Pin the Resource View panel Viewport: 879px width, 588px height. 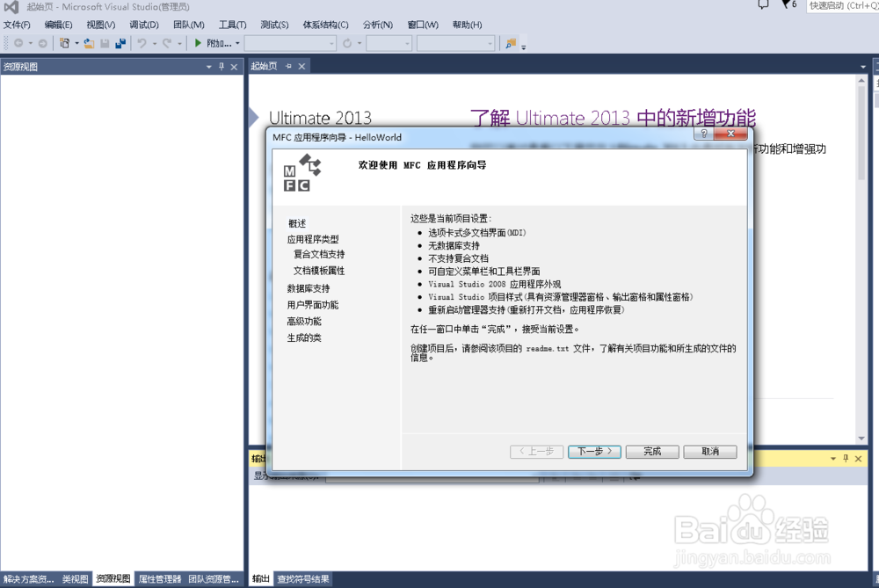pos(222,67)
